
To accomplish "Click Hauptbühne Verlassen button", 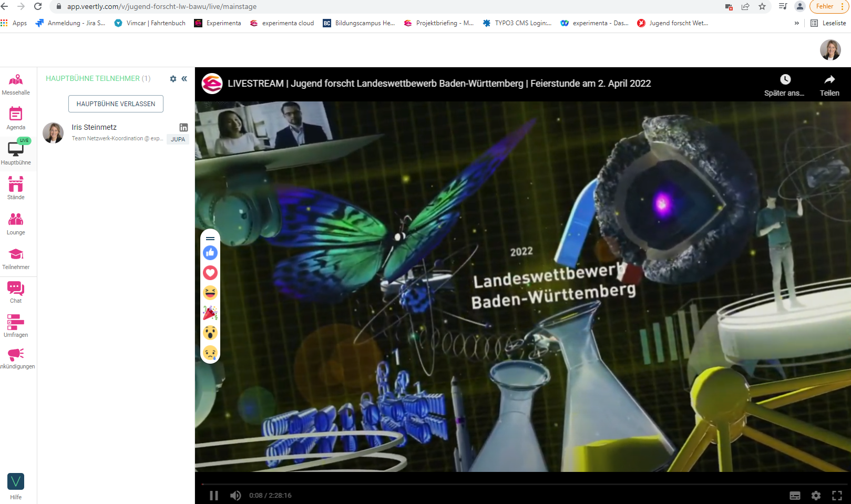I will (116, 104).
